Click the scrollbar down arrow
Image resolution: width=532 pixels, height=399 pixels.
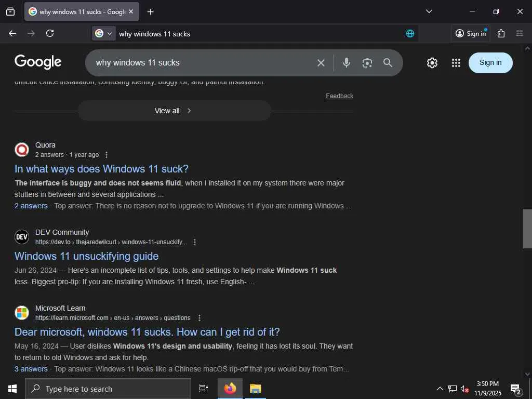(x=527, y=374)
